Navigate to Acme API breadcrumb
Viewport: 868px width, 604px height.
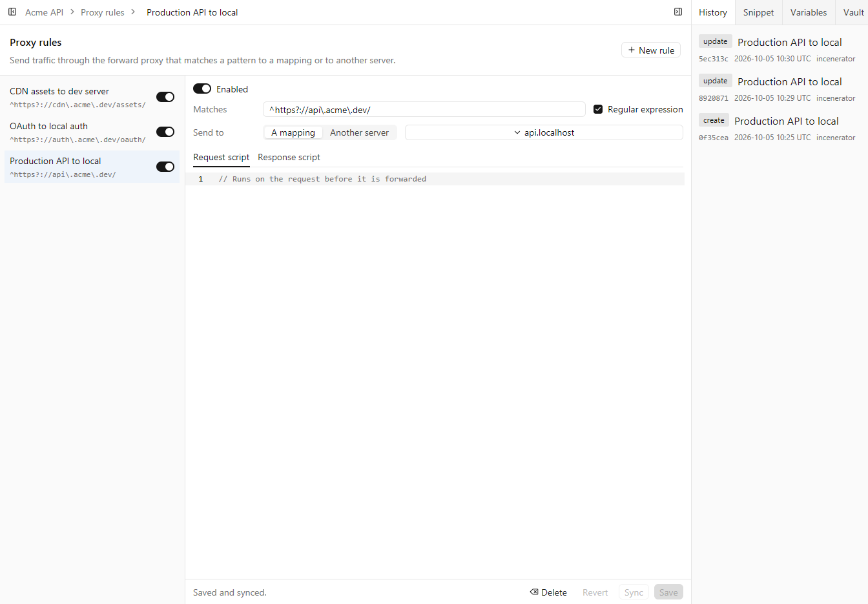(44, 12)
